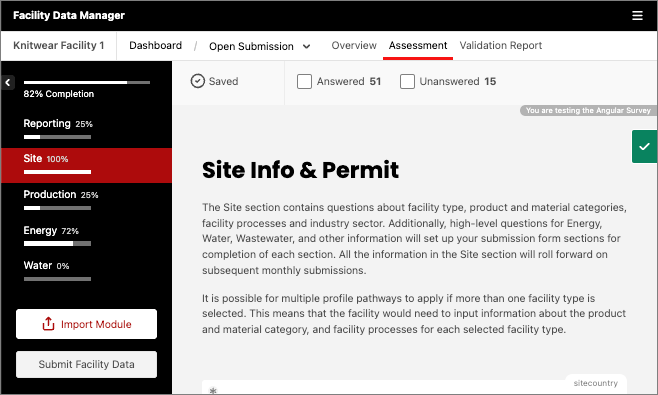Tick the Answered filter checkbox
Image resolution: width=658 pixels, height=395 pixels.
(304, 81)
